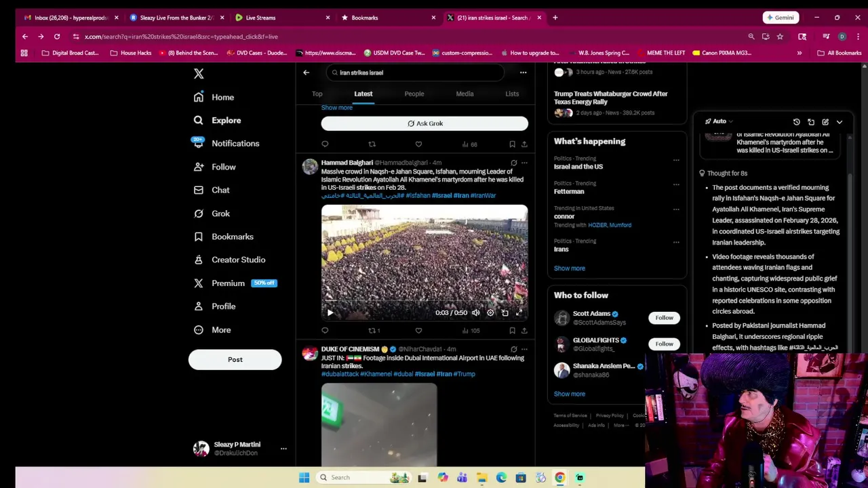This screenshot has height=488, width=868.
Task: Follow GLOBALFIGHTS account
Action: pyautogui.click(x=664, y=344)
